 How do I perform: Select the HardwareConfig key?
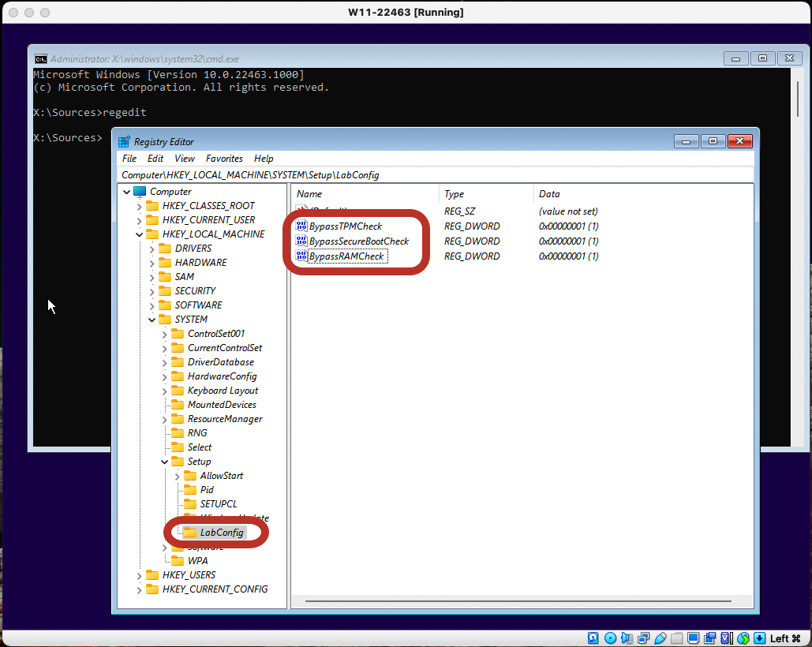click(x=223, y=376)
